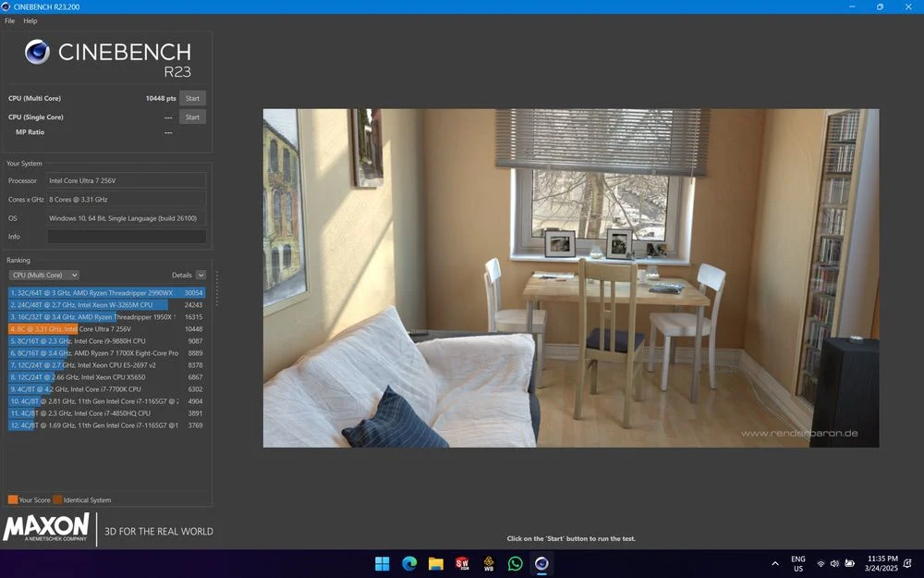Image resolution: width=924 pixels, height=578 pixels.
Task: Open the Help menu
Action: tap(30, 20)
